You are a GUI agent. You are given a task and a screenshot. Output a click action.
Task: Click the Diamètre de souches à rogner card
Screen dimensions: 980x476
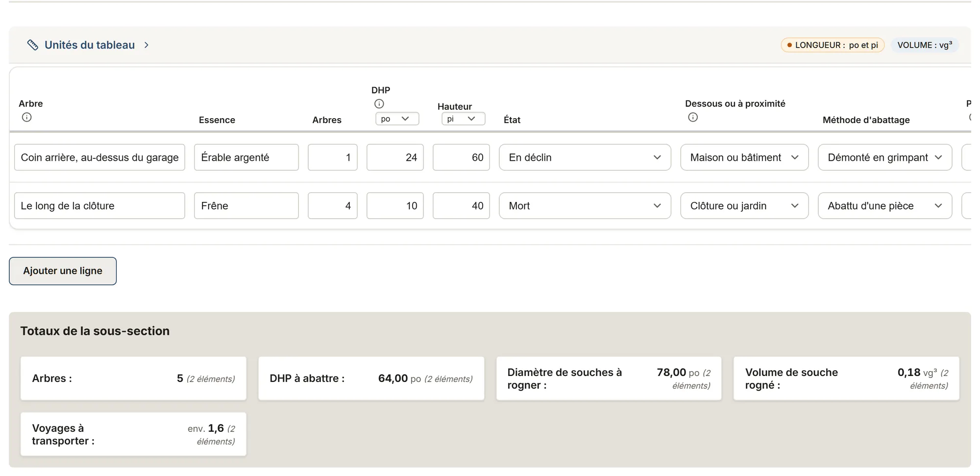click(609, 378)
